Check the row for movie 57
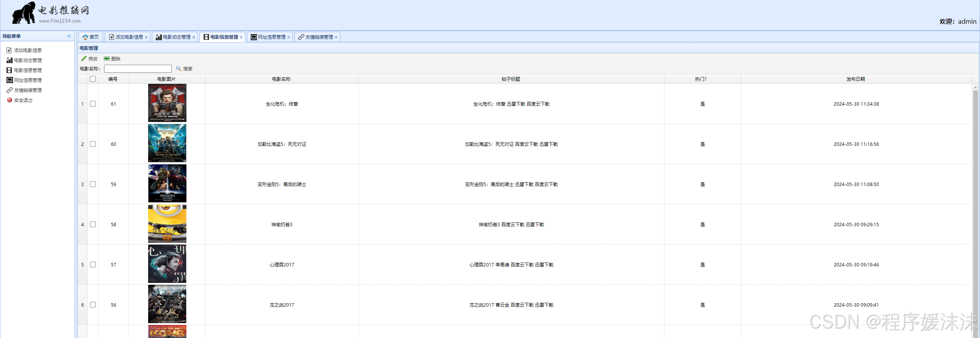Image resolution: width=980 pixels, height=338 pixels. tap(93, 265)
